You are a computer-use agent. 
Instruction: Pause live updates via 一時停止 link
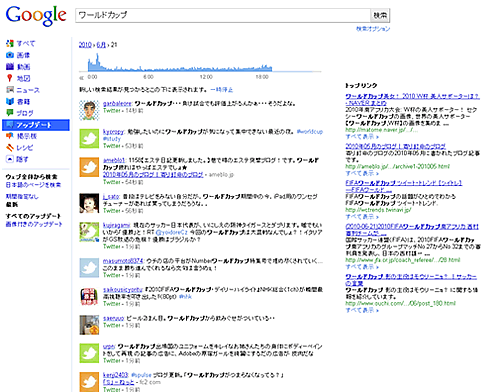click(x=222, y=90)
